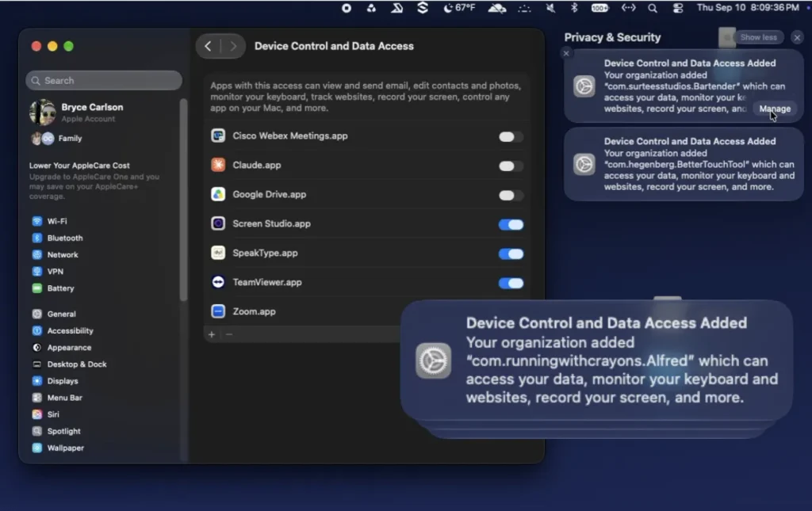
Task: Add an app with the plus button
Action: pyautogui.click(x=211, y=334)
